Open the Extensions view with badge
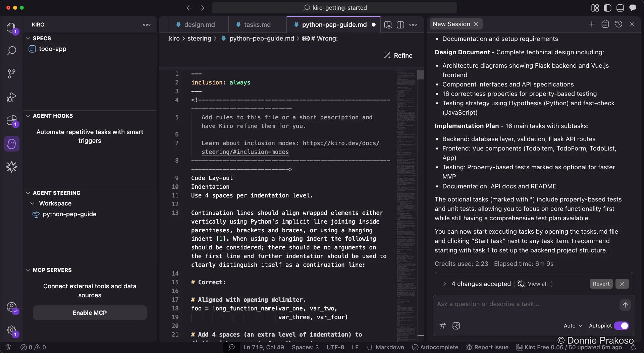The image size is (644, 353). coord(11,121)
